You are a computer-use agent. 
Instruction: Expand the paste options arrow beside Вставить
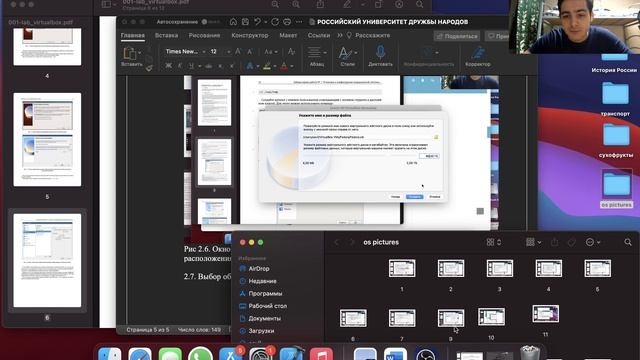[140, 53]
